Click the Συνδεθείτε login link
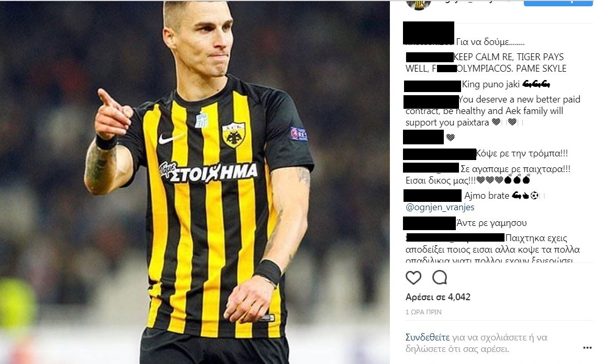594x364 pixels. pos(428,337)
